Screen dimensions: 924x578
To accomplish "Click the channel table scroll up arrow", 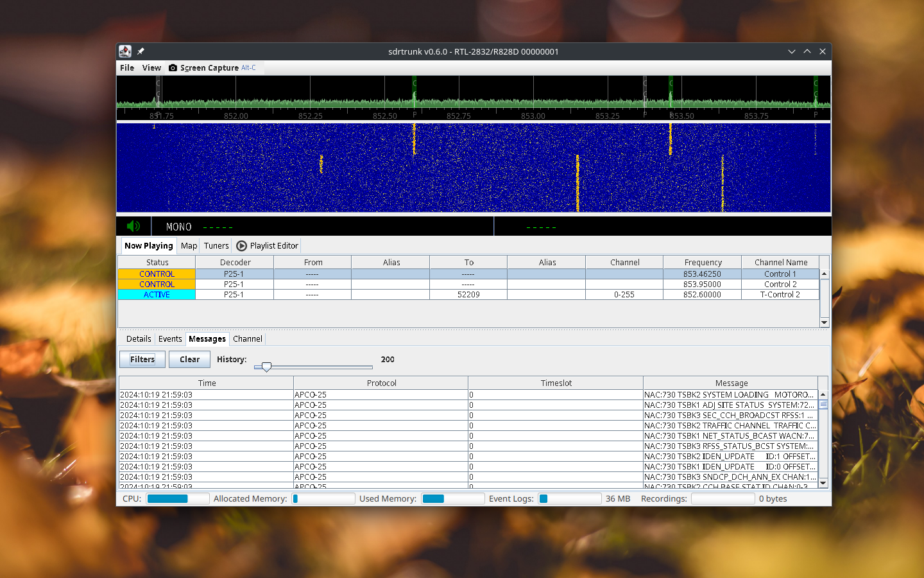I will tap(824, 274).
